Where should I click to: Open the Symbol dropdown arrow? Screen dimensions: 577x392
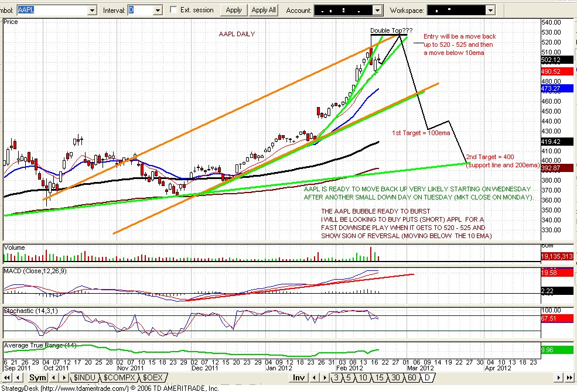(x=92, y=11)
